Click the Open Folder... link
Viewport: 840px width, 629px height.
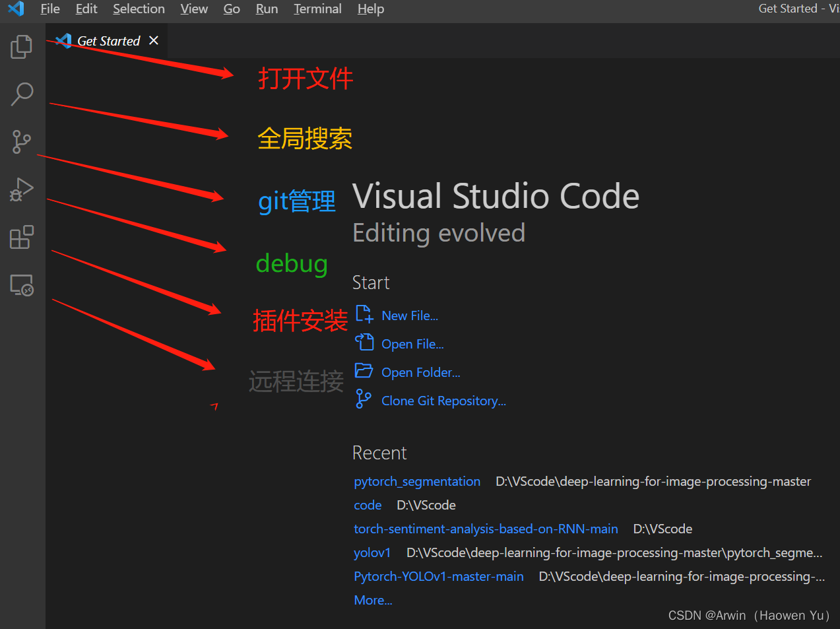point(421,372)
